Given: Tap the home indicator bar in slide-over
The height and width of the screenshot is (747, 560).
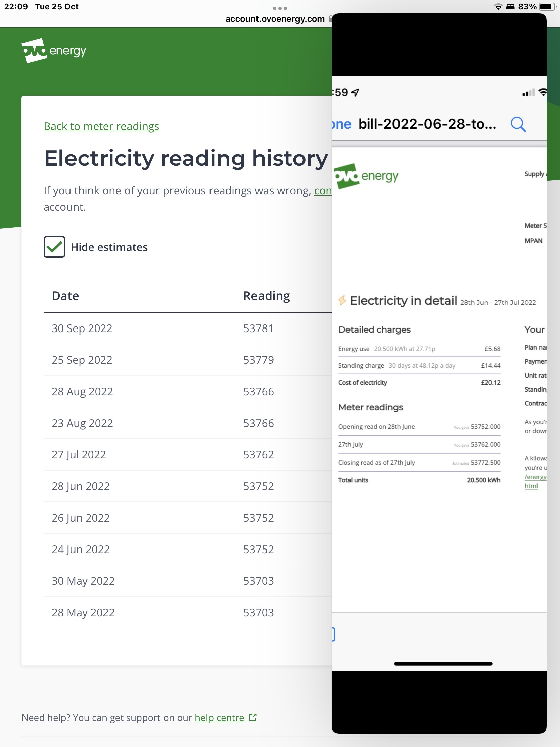Looking at the screenshot, I should pyautogui.click(x=443, y=664).
